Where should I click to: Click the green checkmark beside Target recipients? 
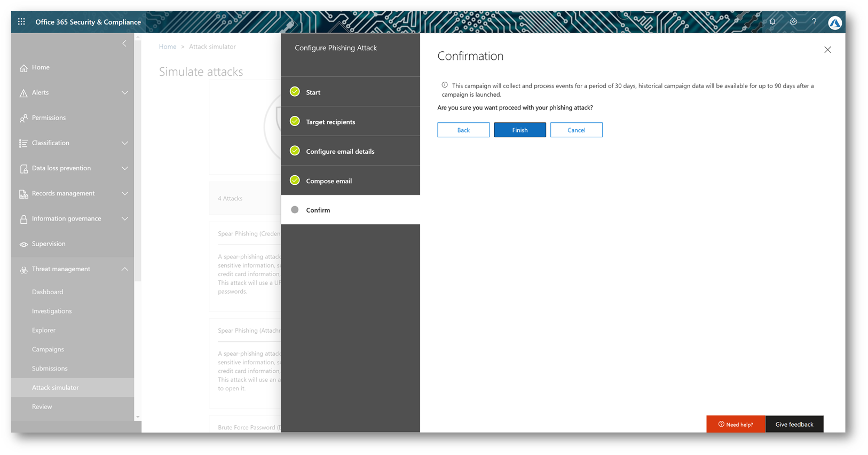coord(295,121)
